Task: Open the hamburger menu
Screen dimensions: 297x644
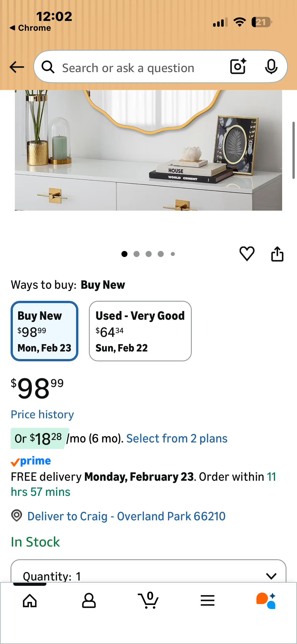Action: point(208,600)
